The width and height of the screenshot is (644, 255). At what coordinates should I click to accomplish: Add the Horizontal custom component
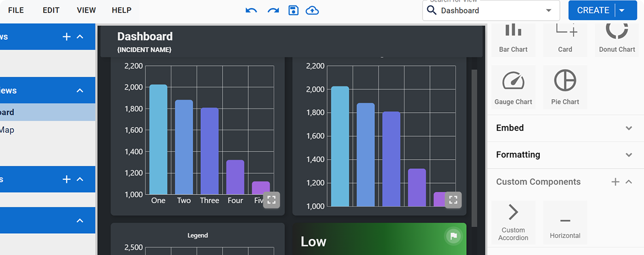[565, 222]
